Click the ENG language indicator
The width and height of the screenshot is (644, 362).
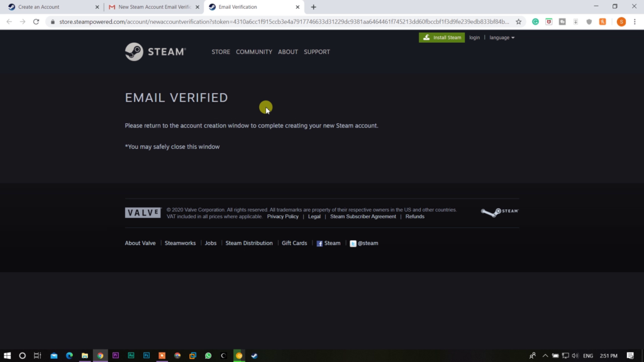[588, 356]
